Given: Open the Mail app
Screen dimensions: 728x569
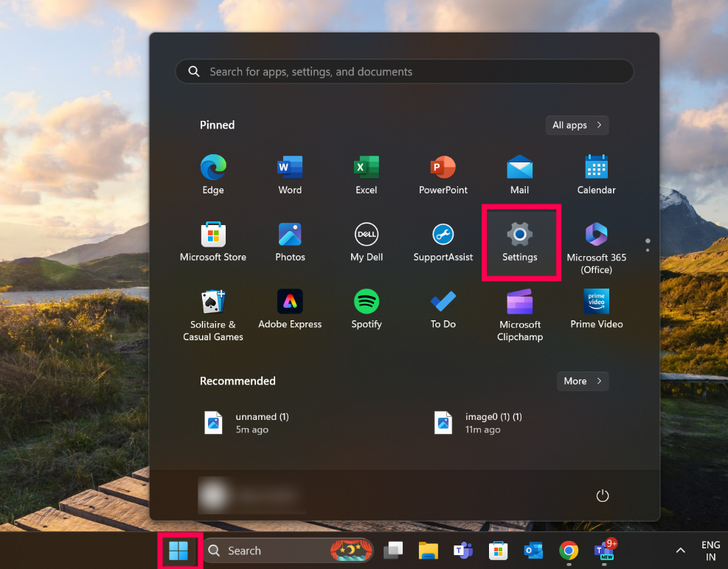Looking at the screenshot, I should [519, 175].
